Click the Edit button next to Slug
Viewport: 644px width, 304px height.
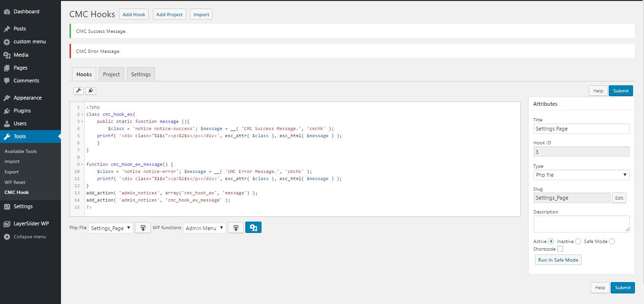click(x=619, y=198)
